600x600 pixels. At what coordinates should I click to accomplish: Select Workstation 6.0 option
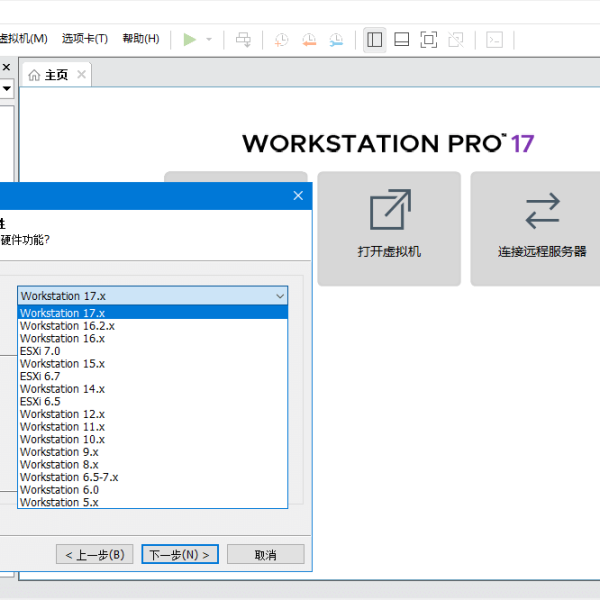click(152, 490)
